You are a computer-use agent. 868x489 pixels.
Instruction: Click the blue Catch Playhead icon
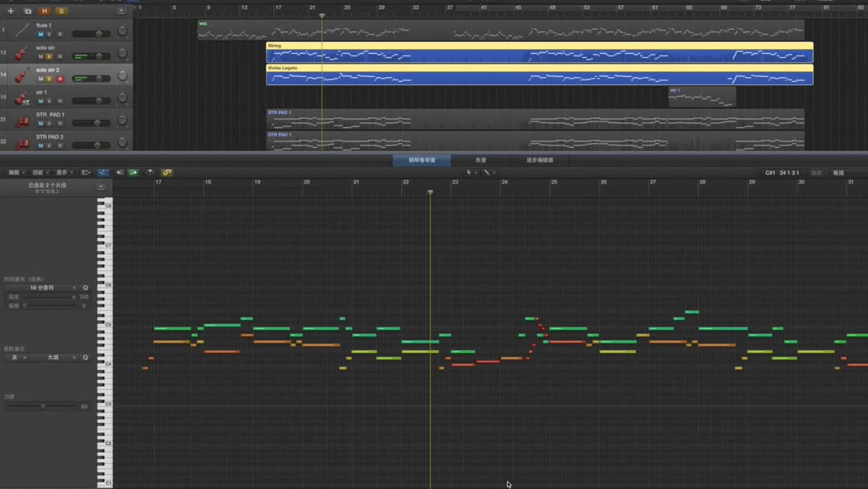tap(102, 171)
